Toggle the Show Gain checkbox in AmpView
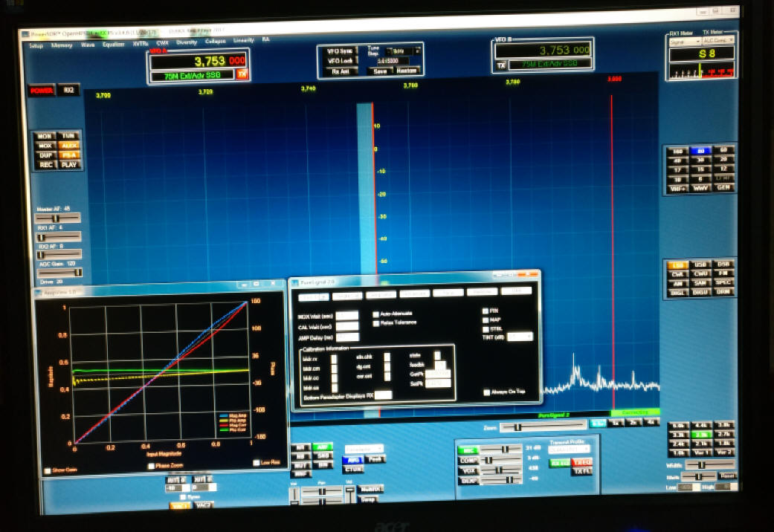The image size is (774, 532). pos(48,470)
